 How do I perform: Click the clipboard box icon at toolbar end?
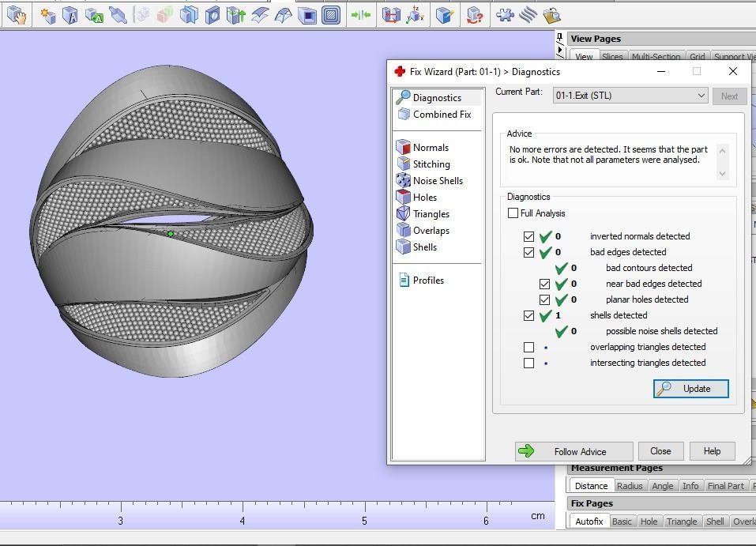click(x=551, y=16)
